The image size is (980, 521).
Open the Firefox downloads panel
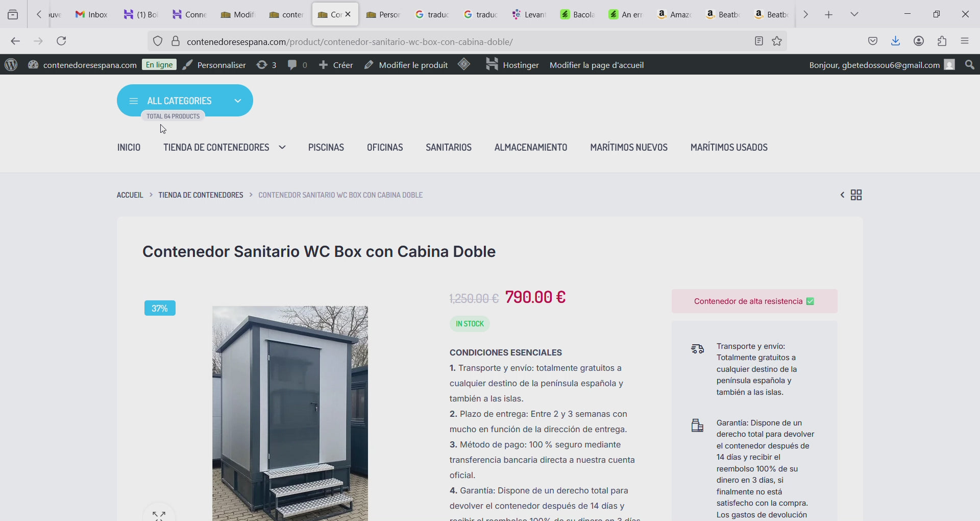[895, 41]
